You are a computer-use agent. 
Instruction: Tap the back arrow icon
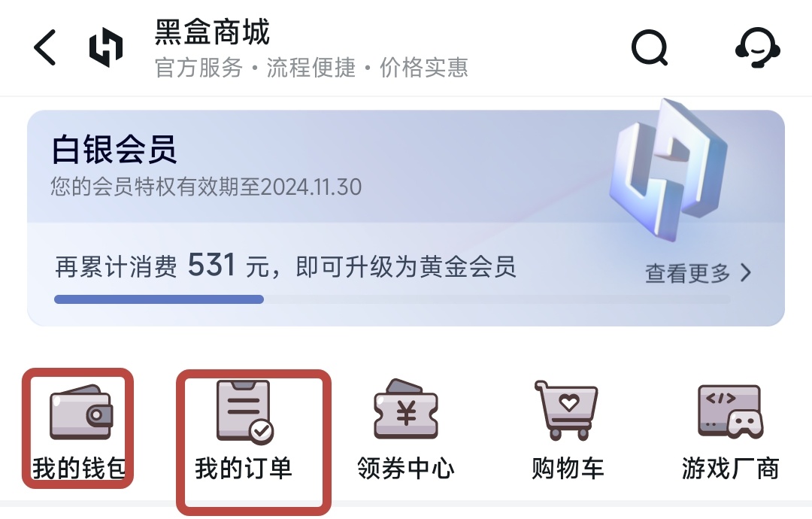[x=44, y=47]
